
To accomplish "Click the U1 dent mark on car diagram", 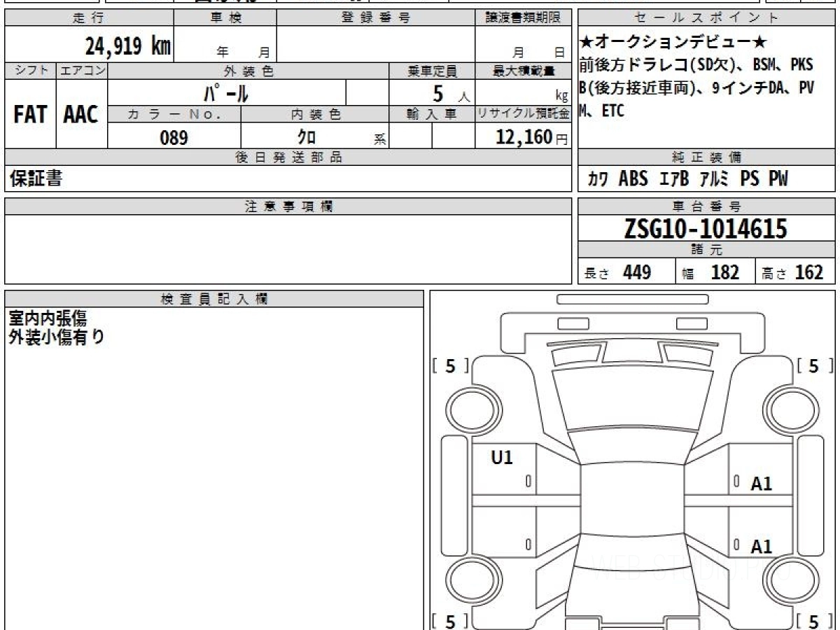I will (502, 458).
